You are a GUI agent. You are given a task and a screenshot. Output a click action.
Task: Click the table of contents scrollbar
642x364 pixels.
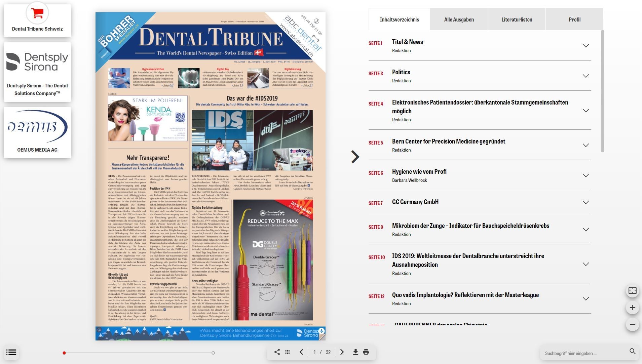click(x=602, y=91)
